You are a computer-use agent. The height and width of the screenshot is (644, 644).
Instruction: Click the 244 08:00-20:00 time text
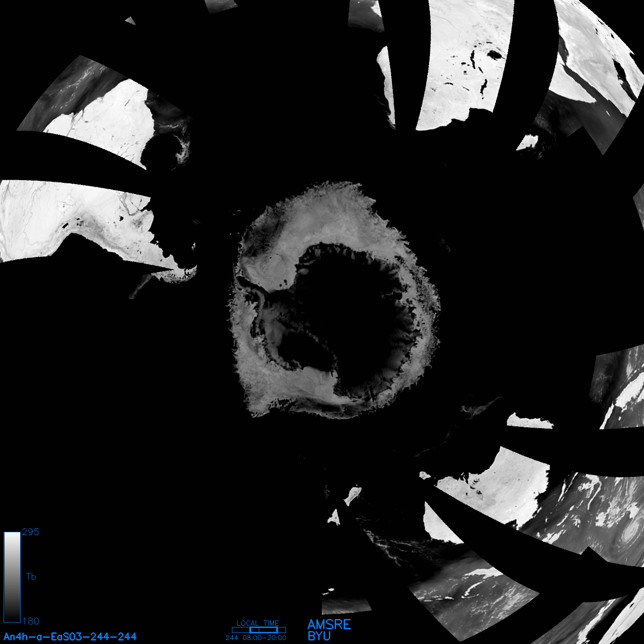tap(256, 638)
